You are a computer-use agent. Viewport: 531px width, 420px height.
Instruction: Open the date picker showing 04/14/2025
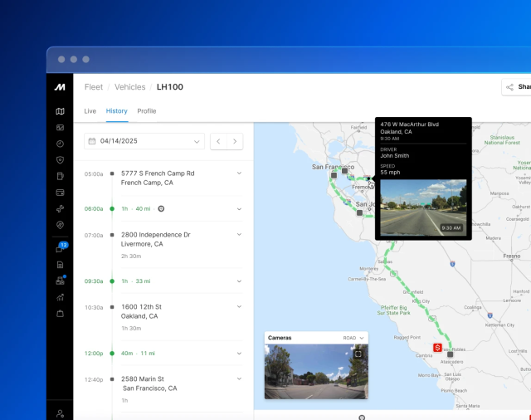click(x=144, y=141)
